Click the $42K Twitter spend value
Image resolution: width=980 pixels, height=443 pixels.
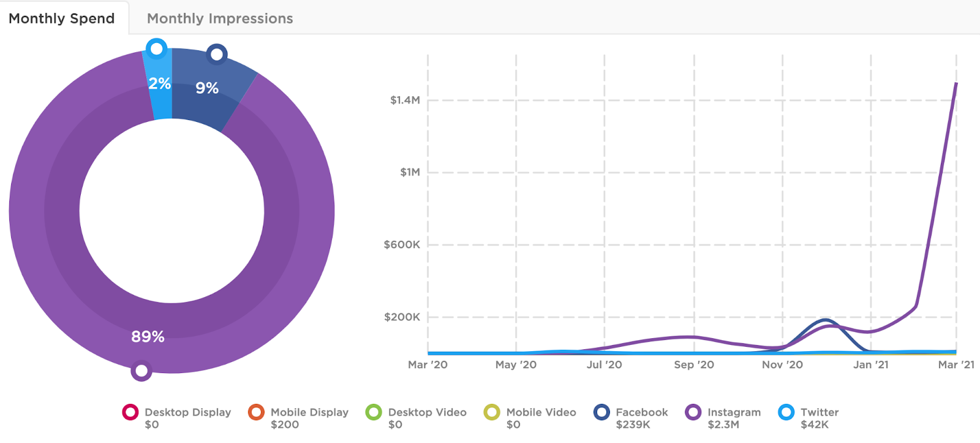815,425
